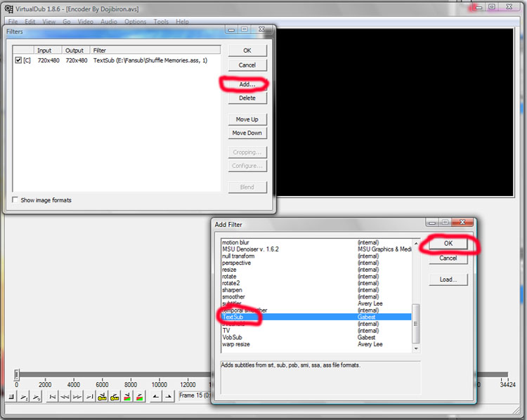Select the 'resize' filter entry

(x=316, y=270)
